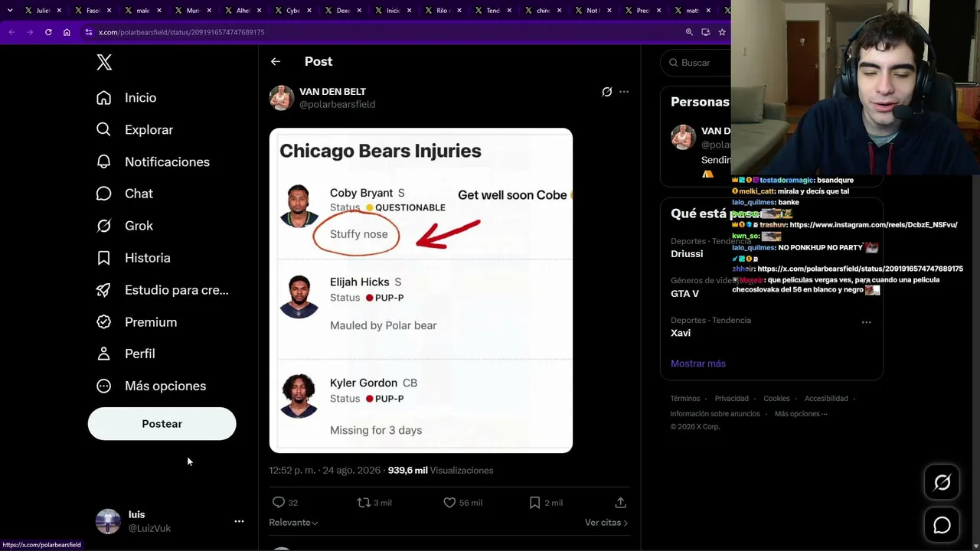Switch to the matt browser tab

692,11
